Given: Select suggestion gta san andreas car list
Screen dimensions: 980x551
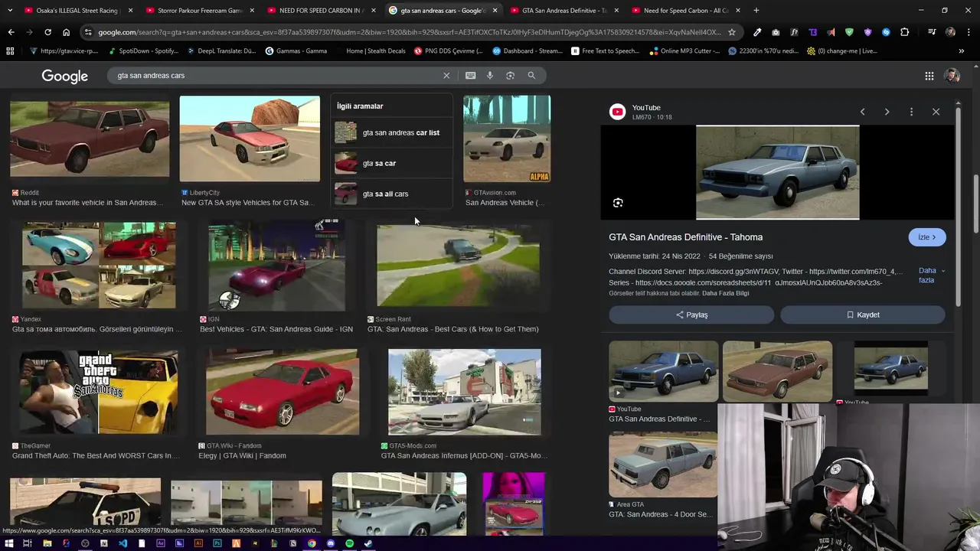Looking at the screenshot, I should (x=391, y=132).
